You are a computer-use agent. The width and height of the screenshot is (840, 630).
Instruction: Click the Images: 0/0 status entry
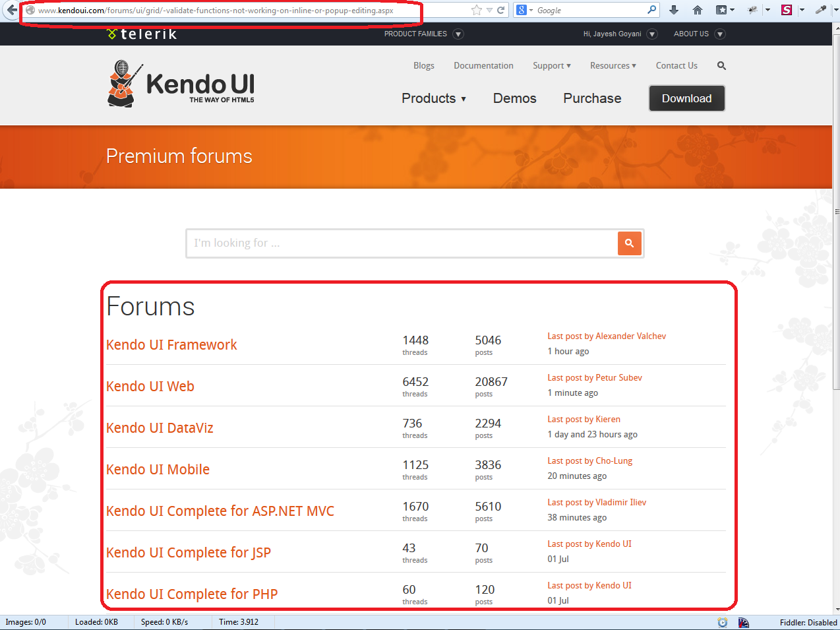click(26, 622)
